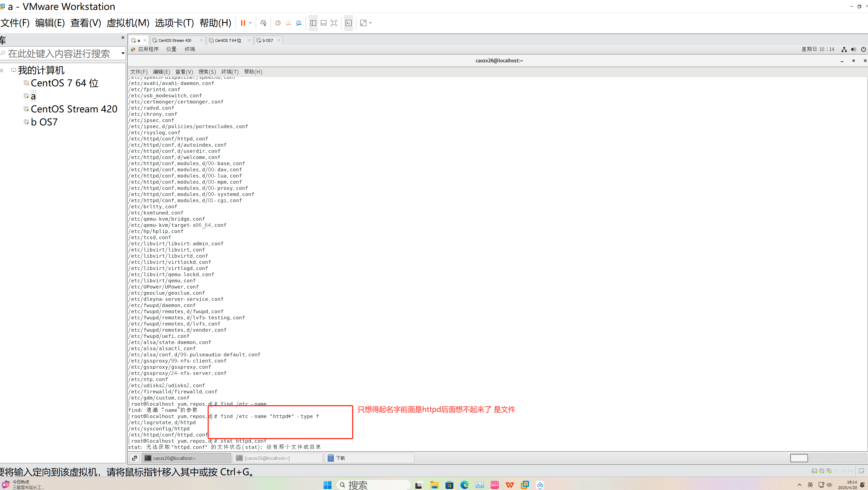This screenshot has height=490, width=868.
Task: Click the first workspace switcher box
Action: click(799, 458)
